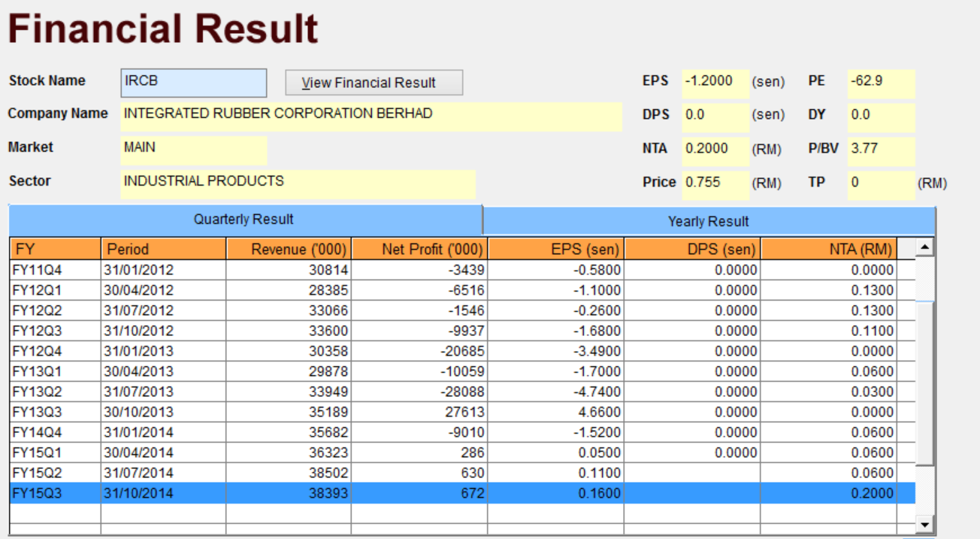
Task: Click NTA cell 0.0300
Action: tap(829, 392)
